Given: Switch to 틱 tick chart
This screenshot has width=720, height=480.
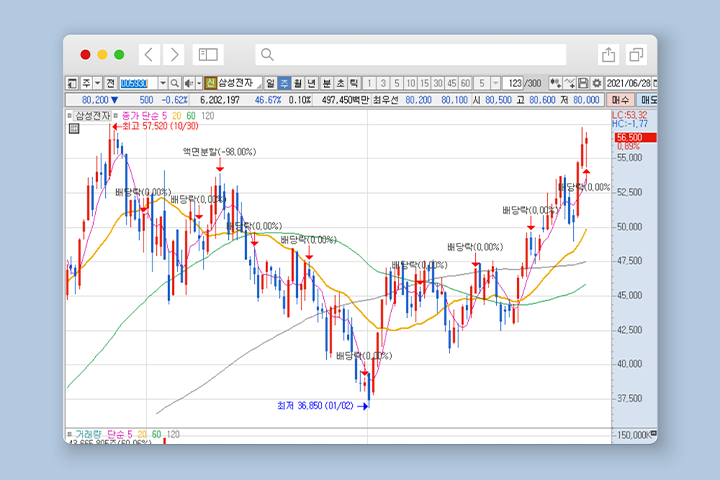Looking at the screenshot, I should (x=354, y=83).
